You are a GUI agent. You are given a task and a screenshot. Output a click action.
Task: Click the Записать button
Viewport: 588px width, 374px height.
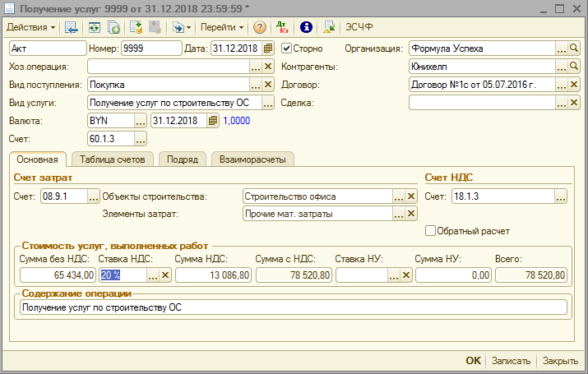coord(512,361)
